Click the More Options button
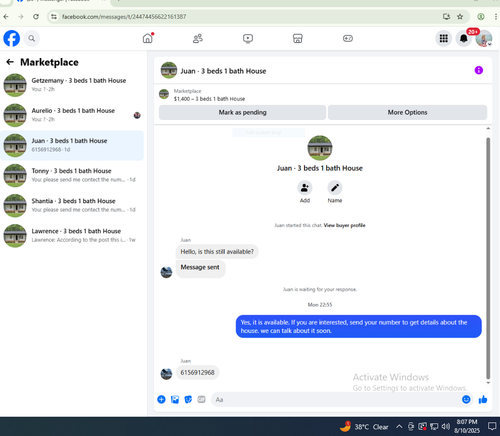The image size is (500, 436). (407, 112)
